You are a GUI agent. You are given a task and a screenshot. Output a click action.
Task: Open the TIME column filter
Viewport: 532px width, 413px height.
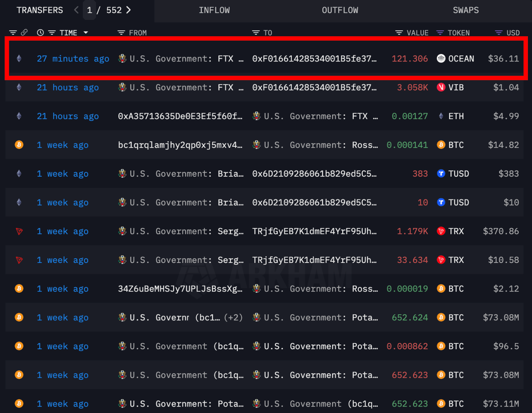tap(52, 33)
